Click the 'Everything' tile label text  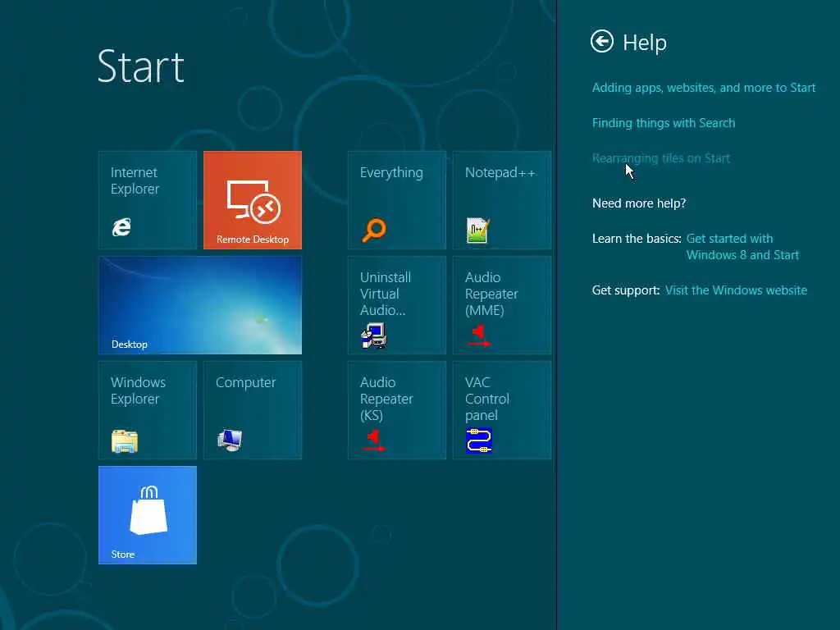click(391, 173)
